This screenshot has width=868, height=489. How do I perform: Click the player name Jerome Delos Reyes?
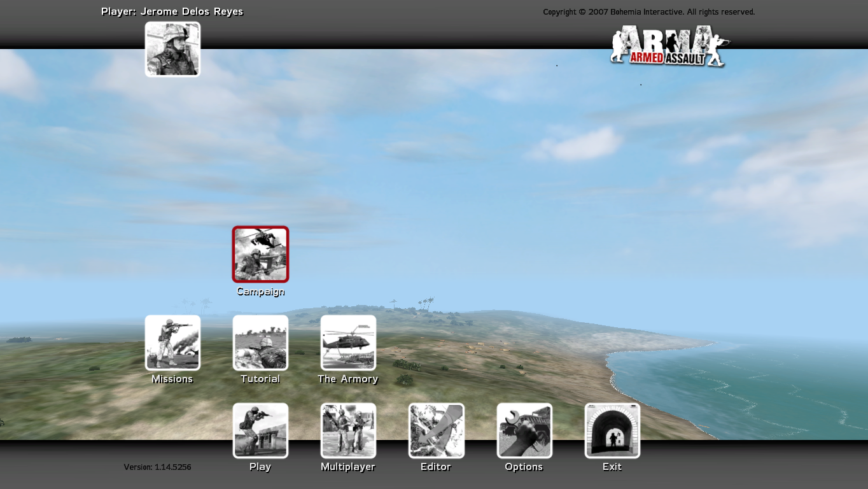tap(192, 11)
